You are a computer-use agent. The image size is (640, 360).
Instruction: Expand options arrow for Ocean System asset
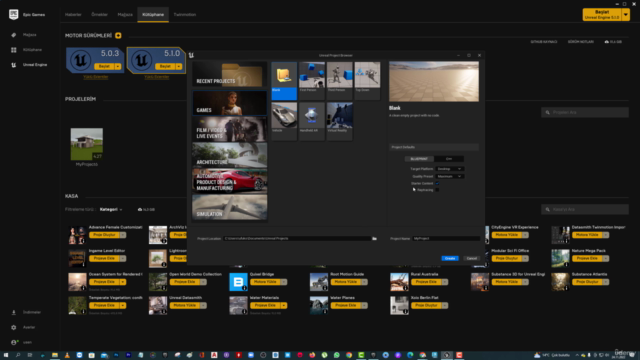click(123, 282)
